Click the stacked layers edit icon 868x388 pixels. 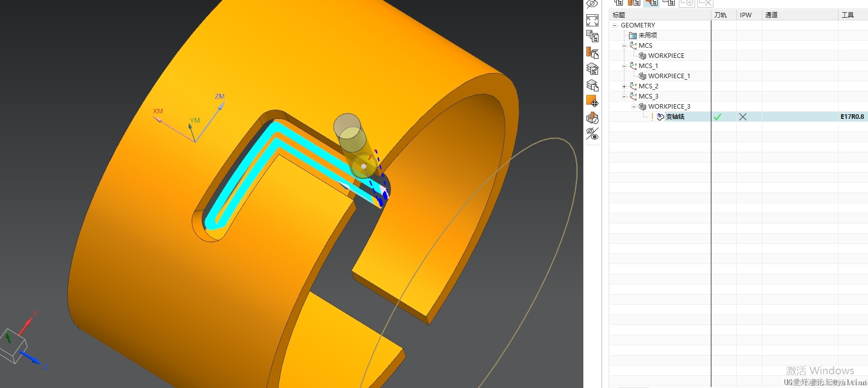(x=592, y=69)
